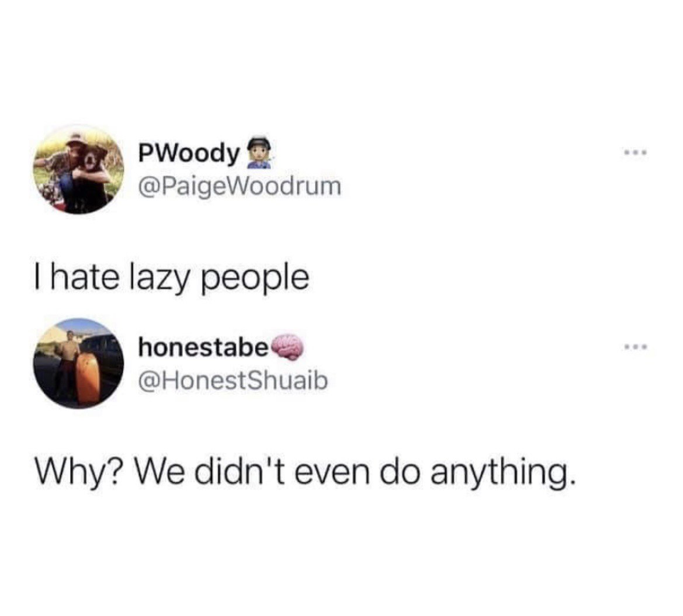Visit the @PaigeWoodrum handle

point(240,186)
